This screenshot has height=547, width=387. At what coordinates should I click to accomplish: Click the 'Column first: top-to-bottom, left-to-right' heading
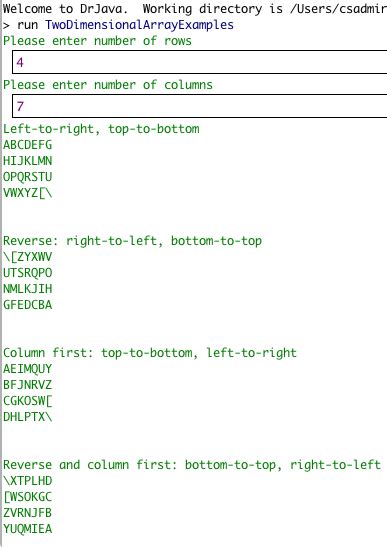[150, 353]
